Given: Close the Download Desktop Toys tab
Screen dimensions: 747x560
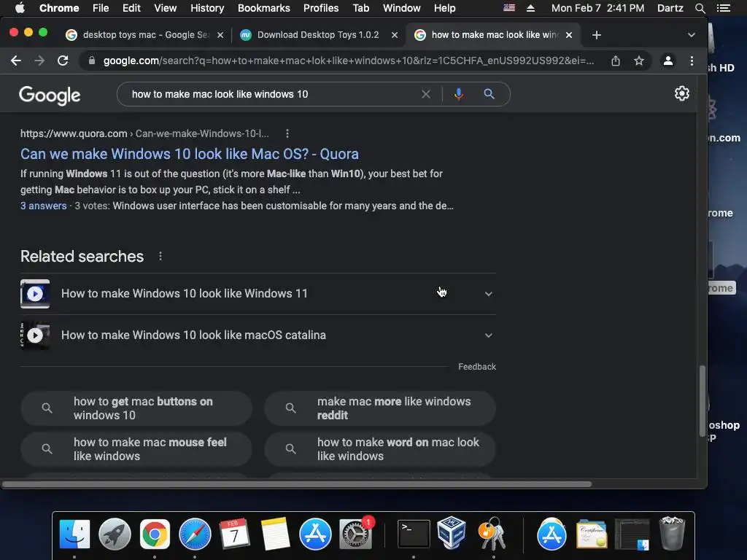Looking at the screenshot, I should point(395,35).
